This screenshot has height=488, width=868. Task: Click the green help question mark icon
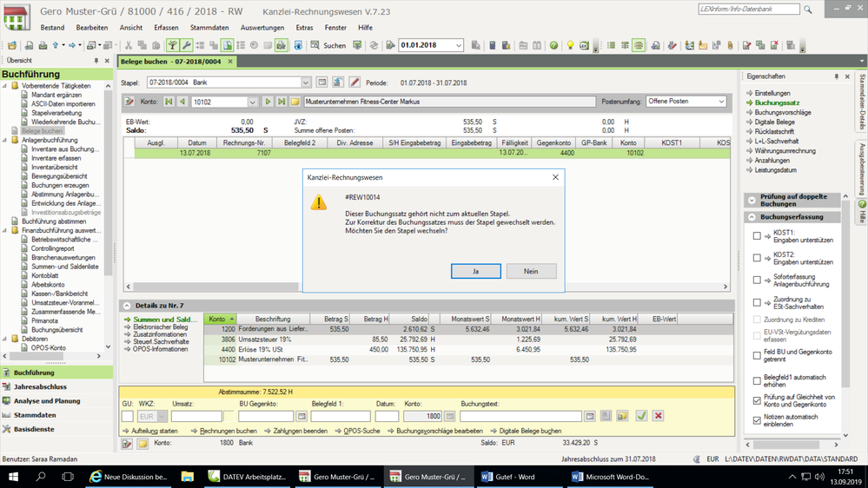click(x=554, y=45)
